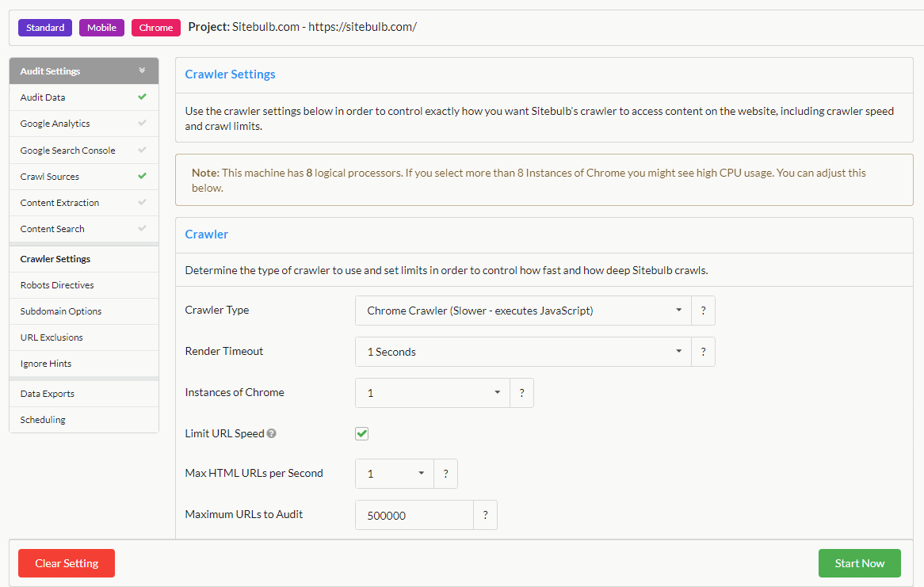This screenshot has height=587, width=924.
Task: Click the Clear Setting button
Action: 67,563
